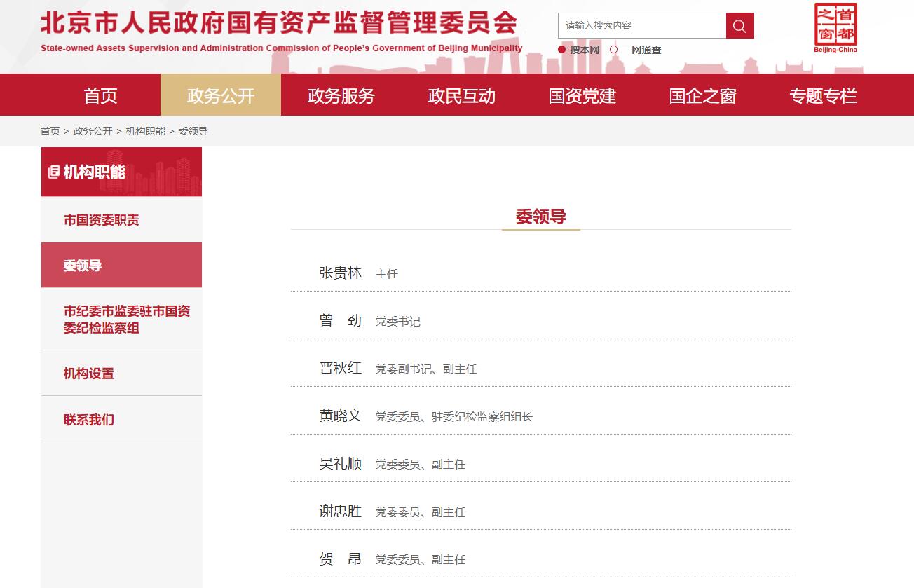Click the site title 北京市人民政府国有资产监督管理委员会
The image size is (914, 588).
279,23
